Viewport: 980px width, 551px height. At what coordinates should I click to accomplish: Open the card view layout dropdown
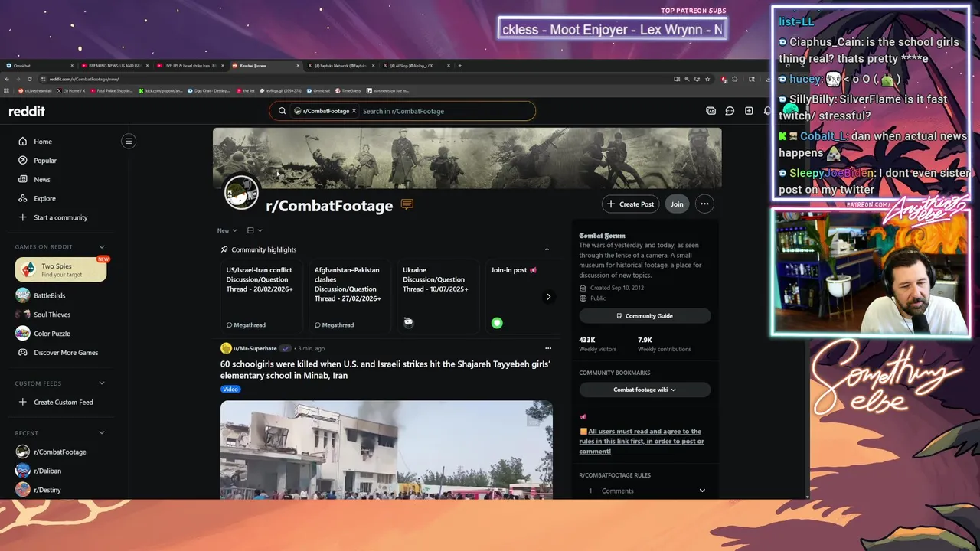(x=254, y=230)
